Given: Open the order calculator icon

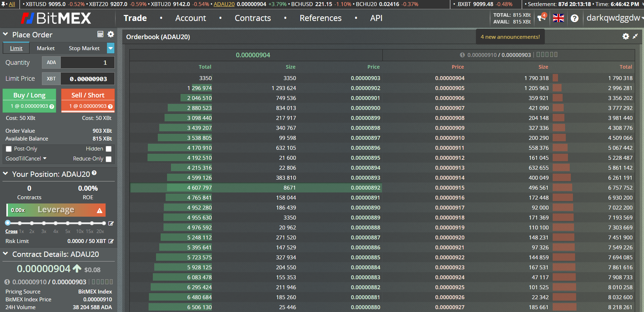Looking at the screenshot, I should (x=100, y=34).
